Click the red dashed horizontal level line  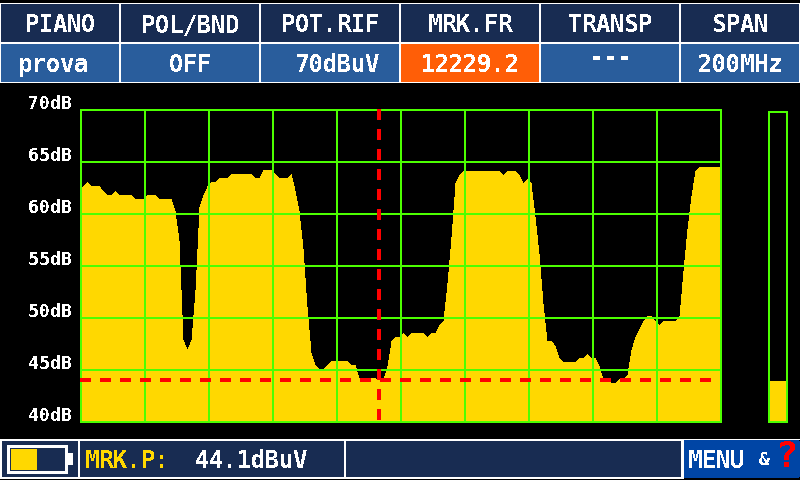click(x=396, y=380)
